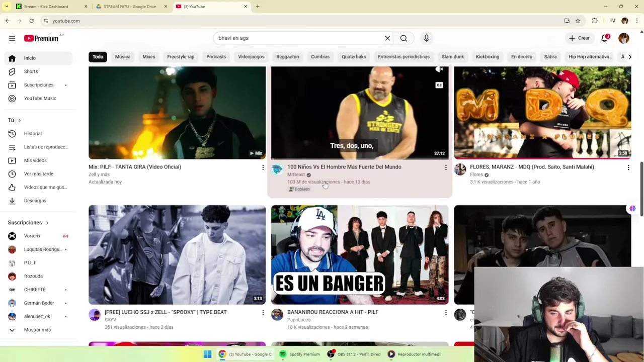Open Suscripciones in the sidebar
The height and width of the screenshot is (362, 644).
[38, 85]
